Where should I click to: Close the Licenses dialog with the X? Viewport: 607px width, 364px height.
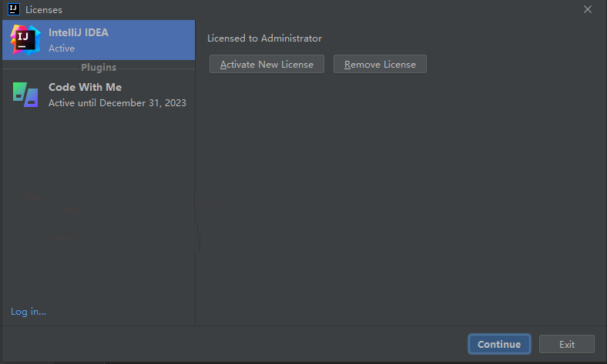tap(587, 9)
